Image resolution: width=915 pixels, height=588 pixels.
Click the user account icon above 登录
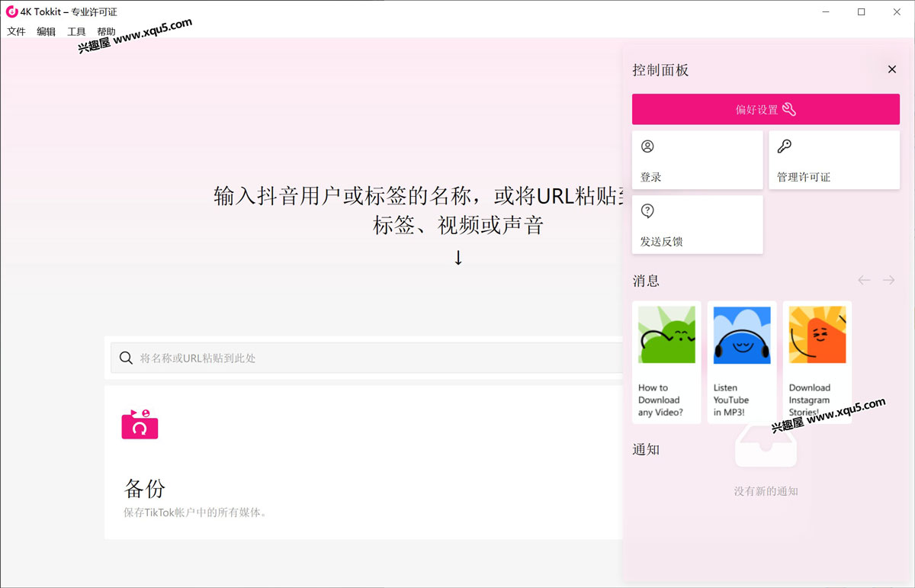(647, 146)
